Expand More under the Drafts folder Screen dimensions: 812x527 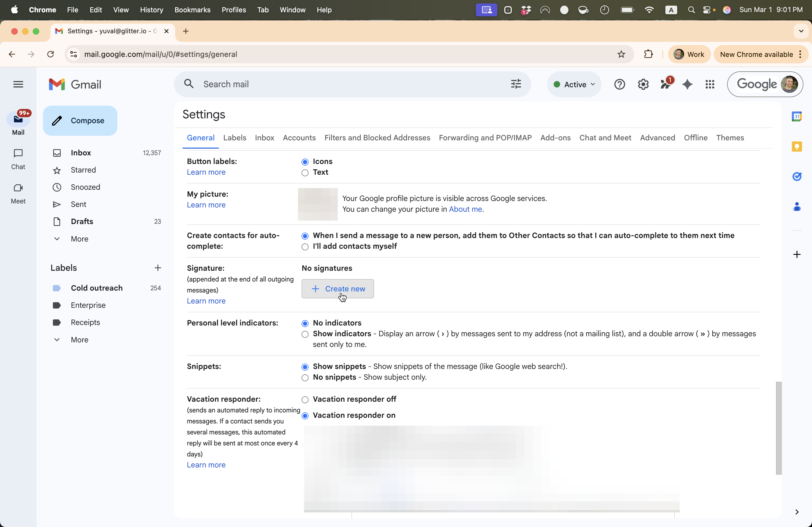[x=79, y=239]
